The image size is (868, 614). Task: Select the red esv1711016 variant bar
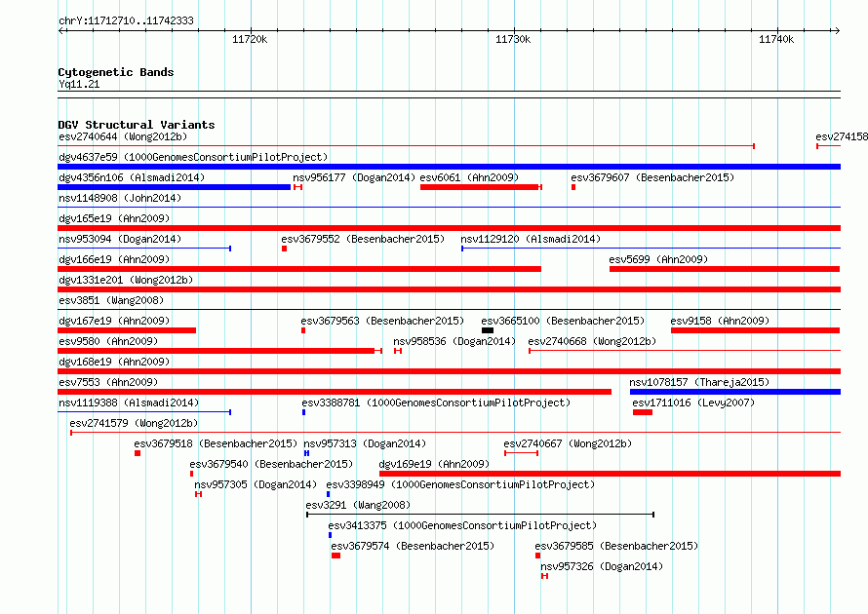(x=643, y=412)
